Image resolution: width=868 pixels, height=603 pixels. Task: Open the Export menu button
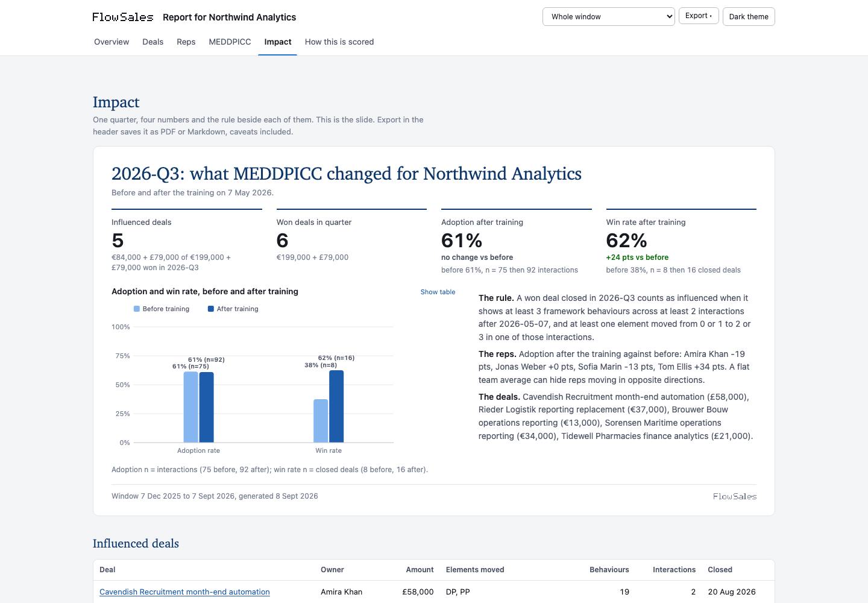click(x=699, y=16)
